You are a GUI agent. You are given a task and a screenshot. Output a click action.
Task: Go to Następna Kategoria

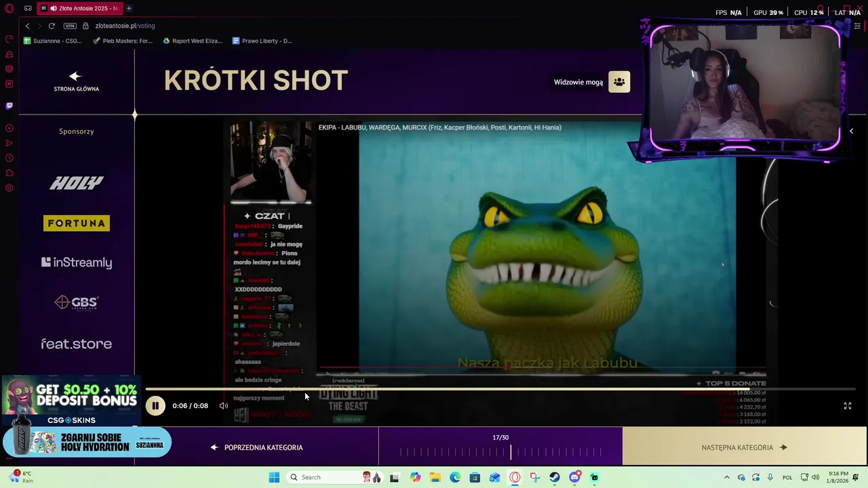coord(745,447)
